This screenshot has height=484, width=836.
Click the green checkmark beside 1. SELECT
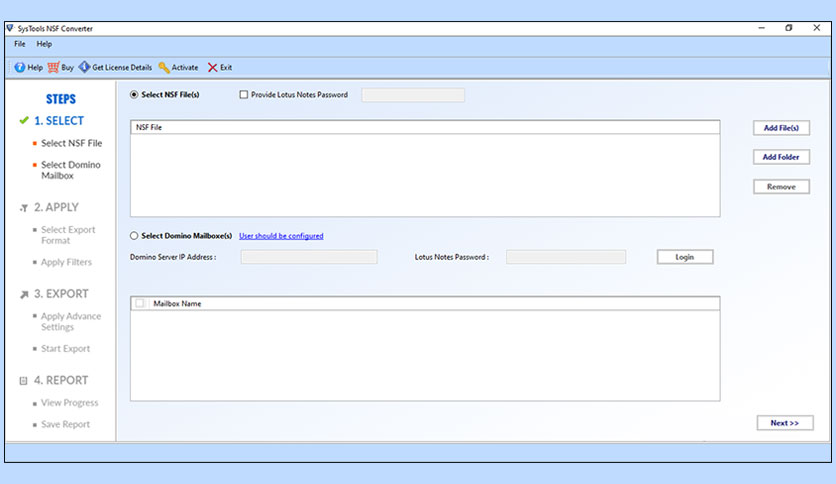23,120
